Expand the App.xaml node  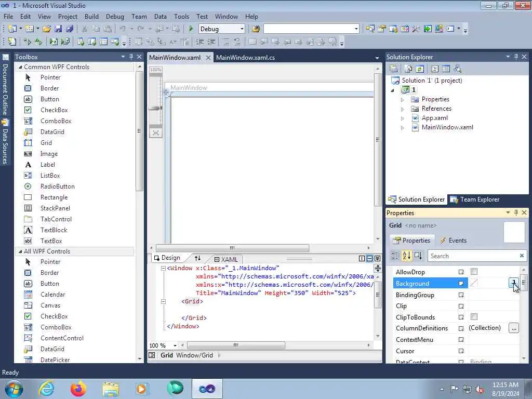403,118
